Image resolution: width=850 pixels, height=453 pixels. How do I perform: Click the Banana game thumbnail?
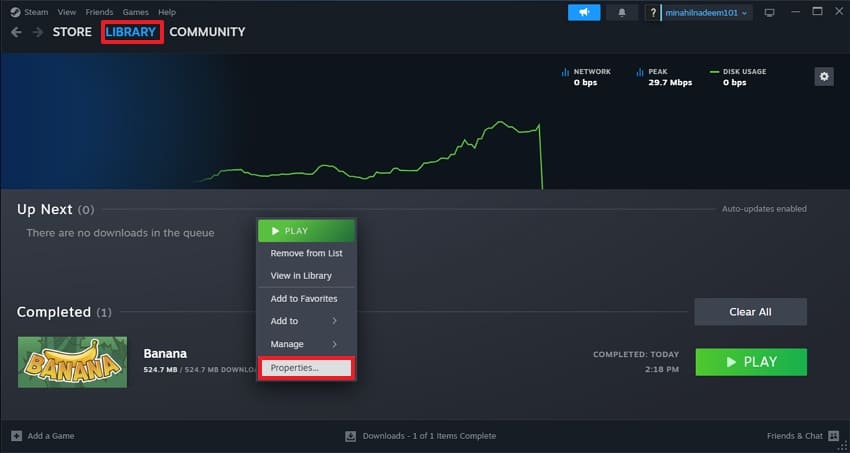click(72, 362)
